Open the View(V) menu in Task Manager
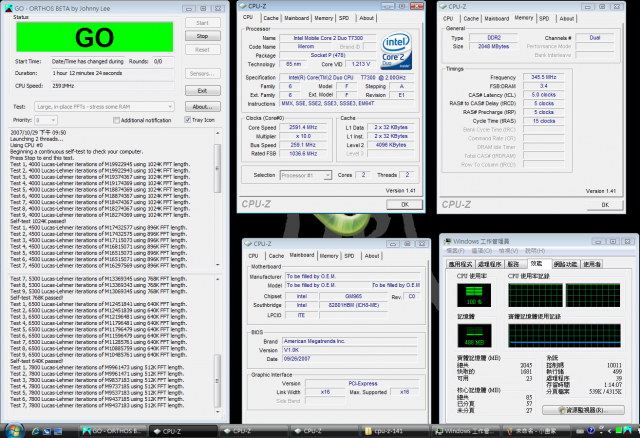 tap(509, 251)
